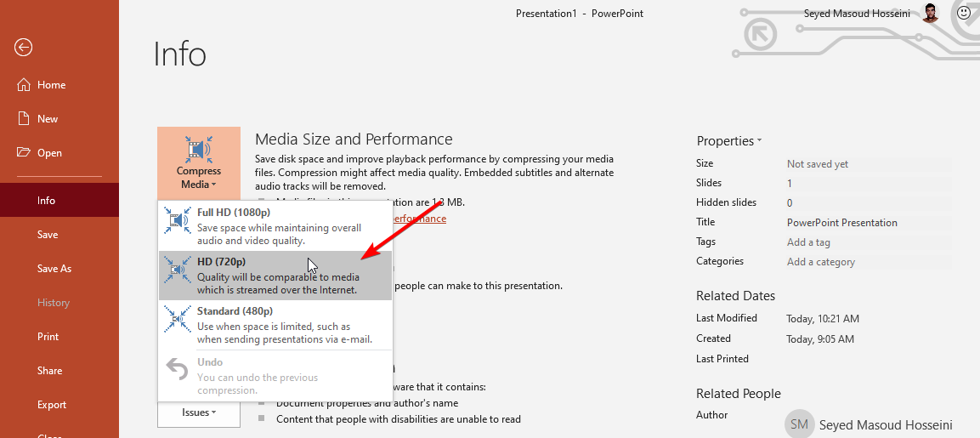Viewport: 980px width, 438px height.
Task: Click the Add a tag field
Action: pyautogui.click(x=869, y=242)
